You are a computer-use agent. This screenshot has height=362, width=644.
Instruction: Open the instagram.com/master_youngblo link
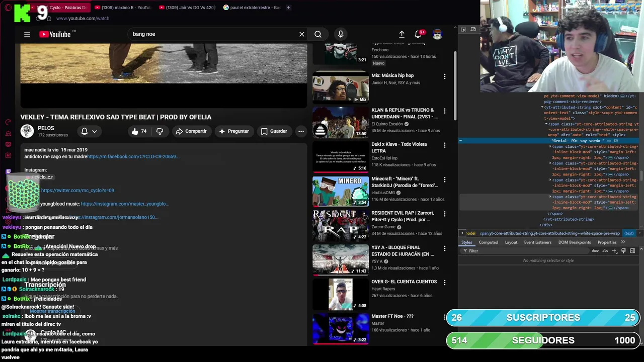[125, 204]
